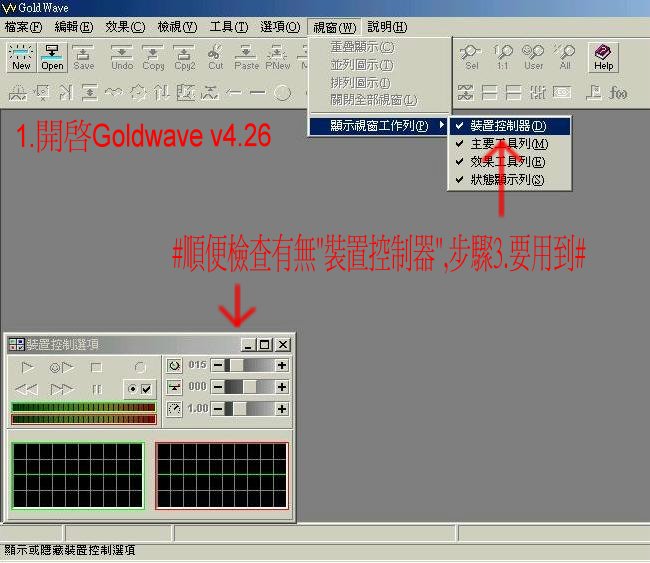
Task: Click the Help book icon
Action: 603,57
